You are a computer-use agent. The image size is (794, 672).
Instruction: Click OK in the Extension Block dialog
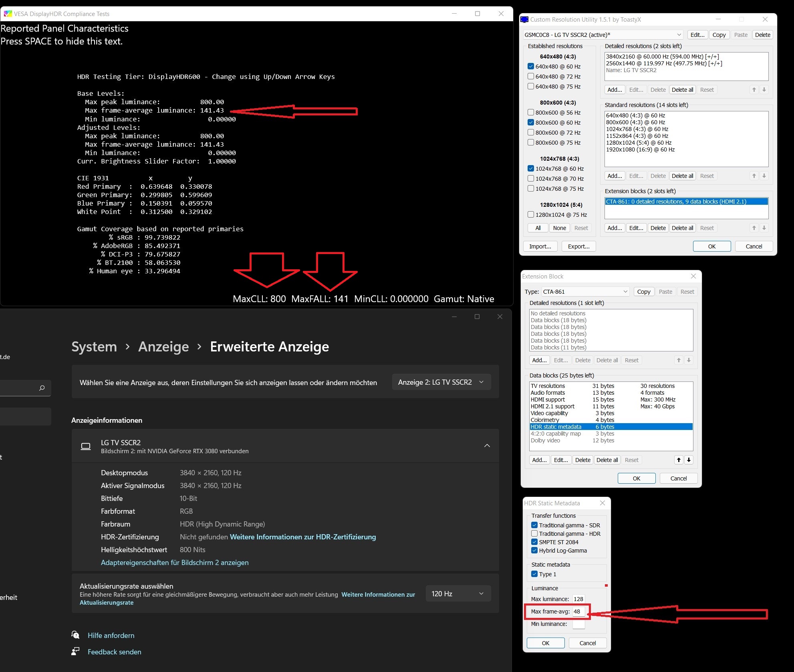[637, 478]
